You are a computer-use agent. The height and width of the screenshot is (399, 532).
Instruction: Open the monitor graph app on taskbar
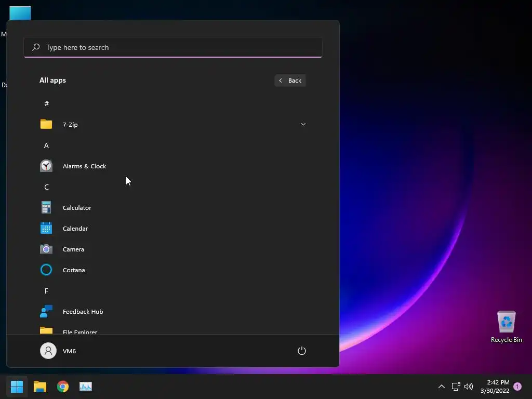(x=86, y=387)
